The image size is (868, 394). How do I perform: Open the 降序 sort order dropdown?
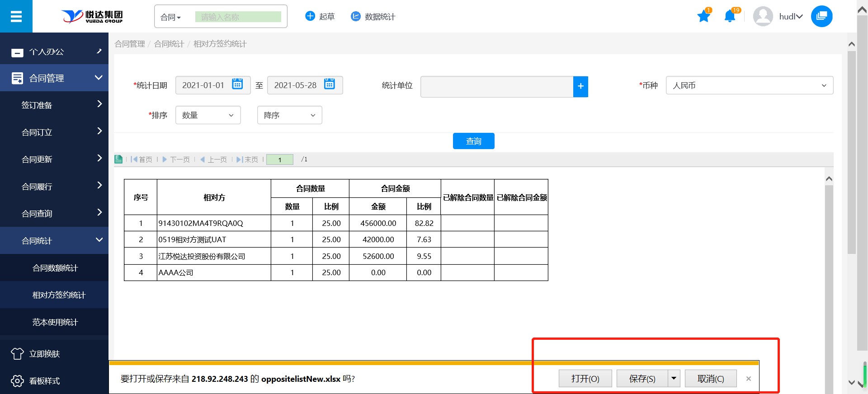(289, 115)
